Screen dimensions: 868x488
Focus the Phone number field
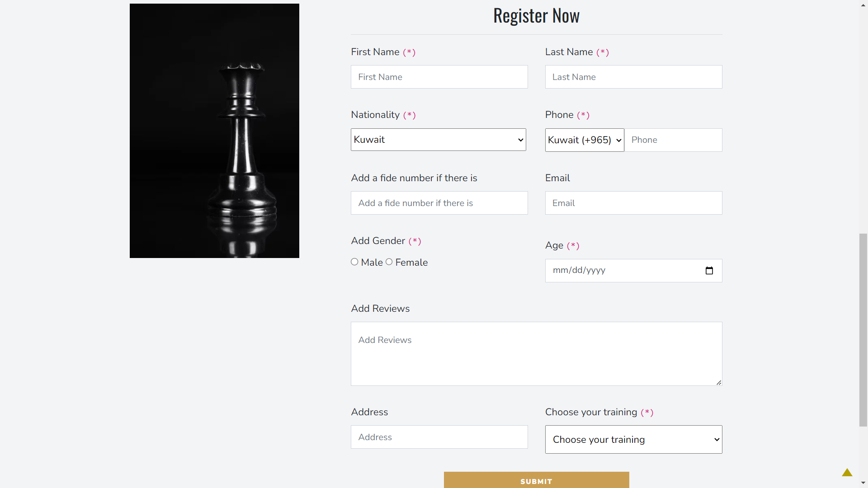pos(673,140)
